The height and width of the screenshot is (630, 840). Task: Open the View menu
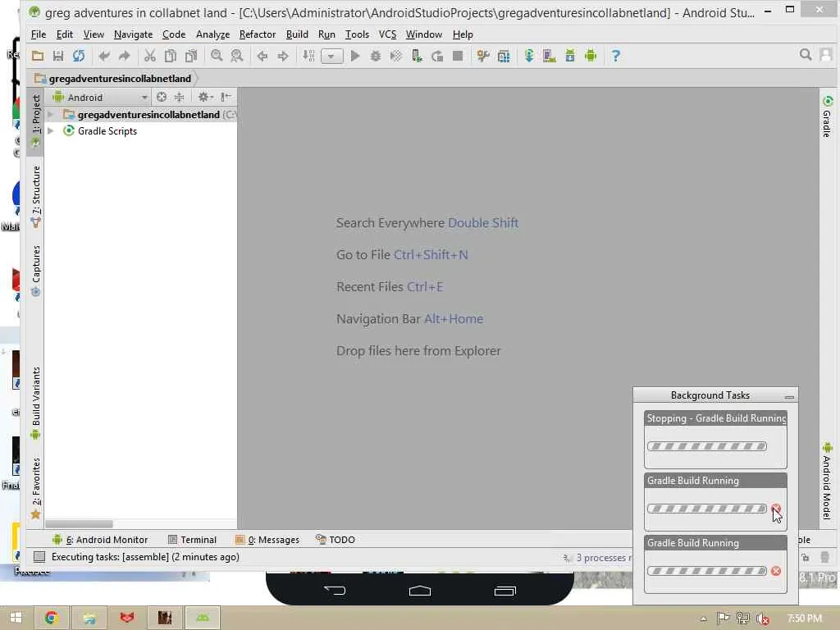pyautogui.click(x=94, y=34)
